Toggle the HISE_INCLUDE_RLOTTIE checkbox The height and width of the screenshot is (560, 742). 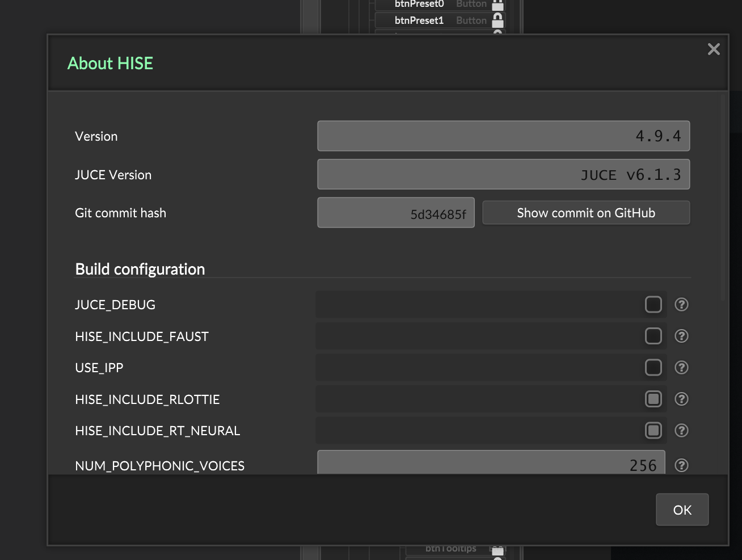pyautogui.click(x=653, y=399)
